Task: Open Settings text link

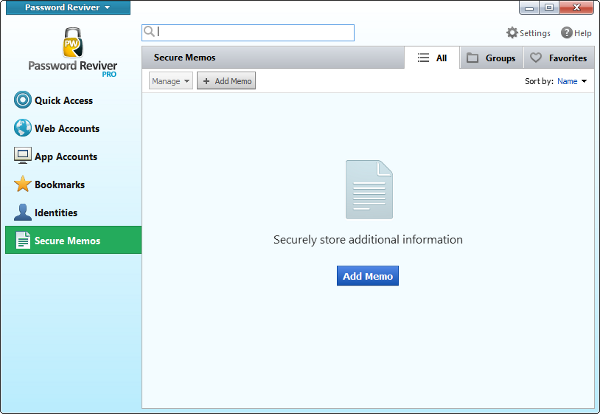Action: [535, 33]
